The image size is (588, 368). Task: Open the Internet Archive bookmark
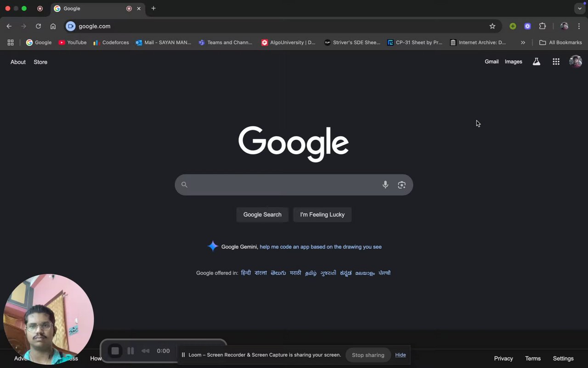tap(478, 42)
